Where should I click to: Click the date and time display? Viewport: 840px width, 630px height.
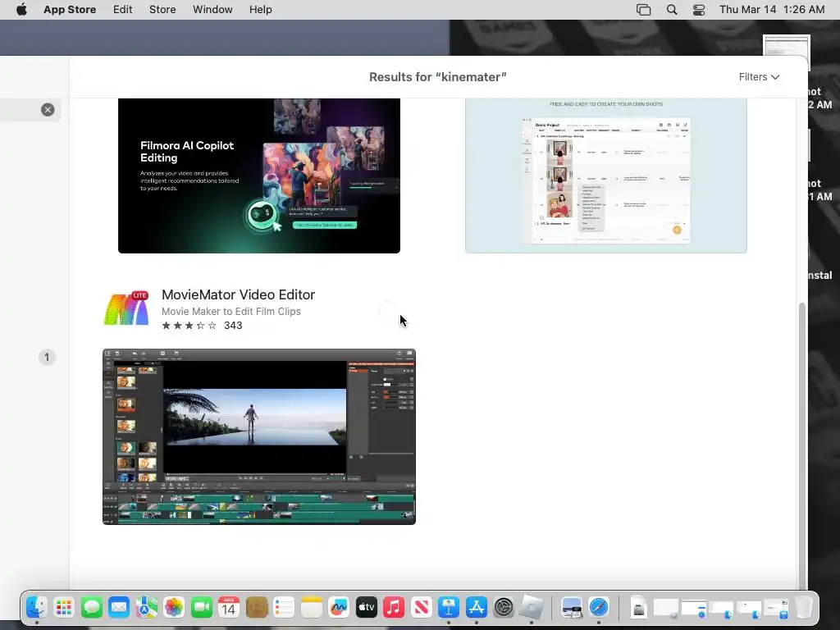pyautogui.click(x=772, y=10)
